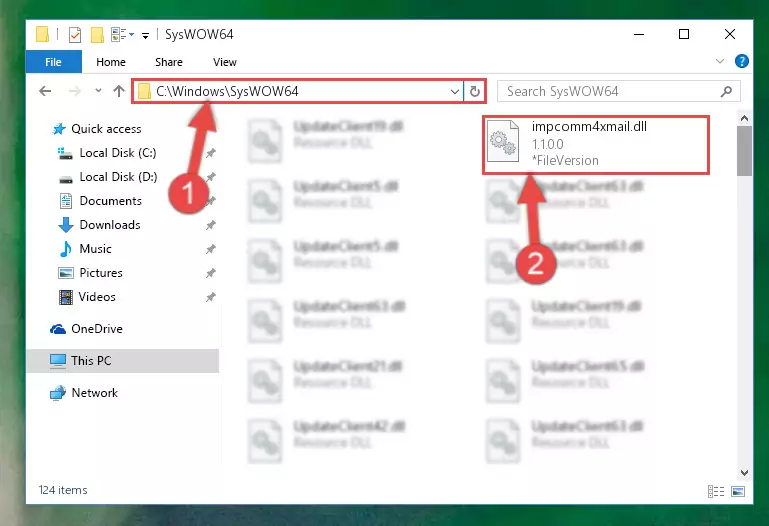Click the C:\Windows\SysWOW64 address bar
Viewport: 769px width, 526px height.
point(299,91)
